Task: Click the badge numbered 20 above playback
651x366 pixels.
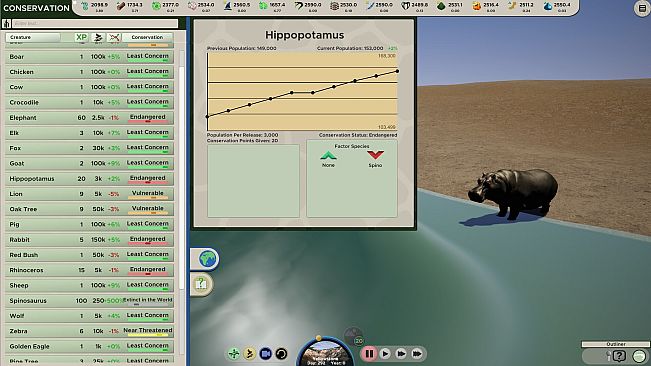Action: tap(359, 341)
